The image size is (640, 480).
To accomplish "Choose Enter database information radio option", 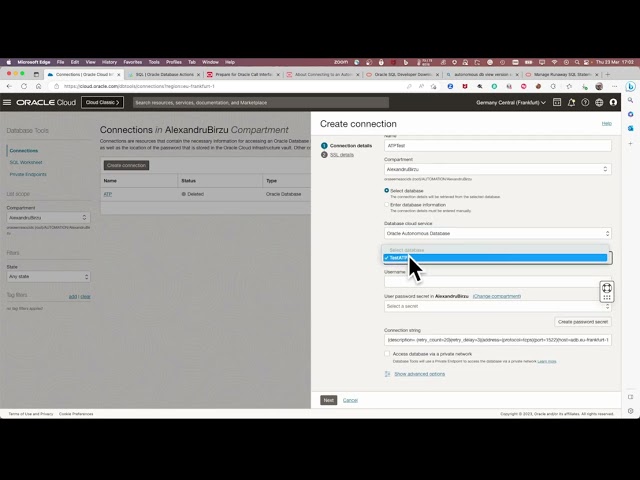I will pyautogui.click(x=386, y=205).
